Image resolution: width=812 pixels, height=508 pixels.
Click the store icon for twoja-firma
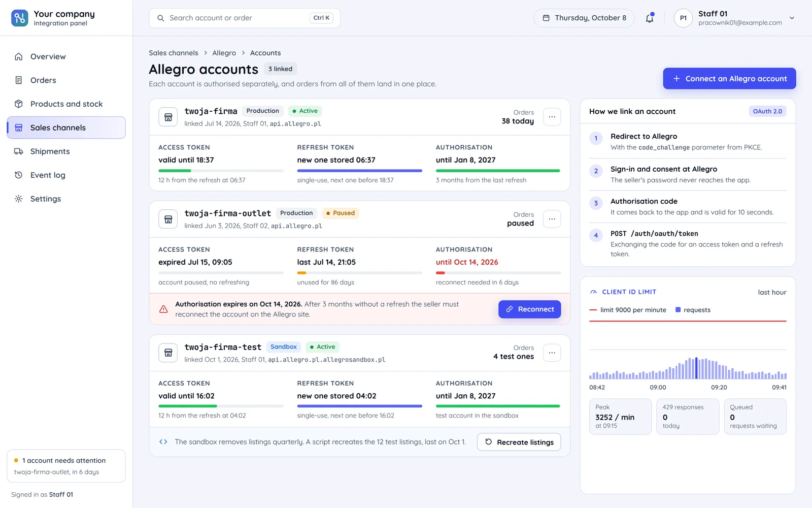click(x=168, y=117)
